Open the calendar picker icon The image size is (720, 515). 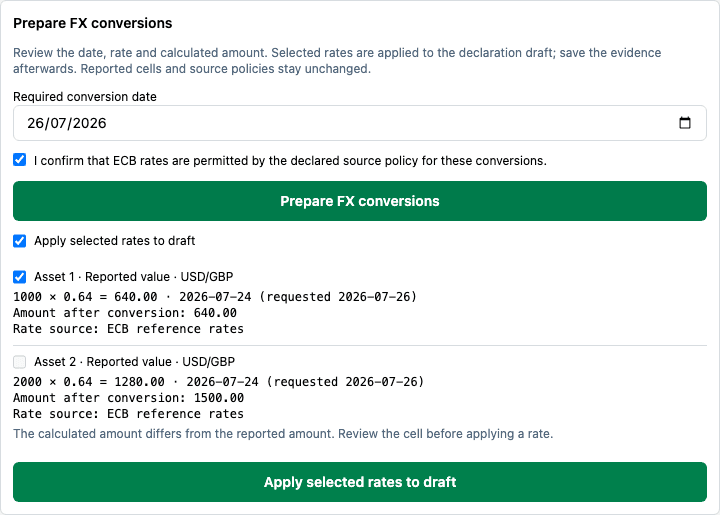[685, 123]
